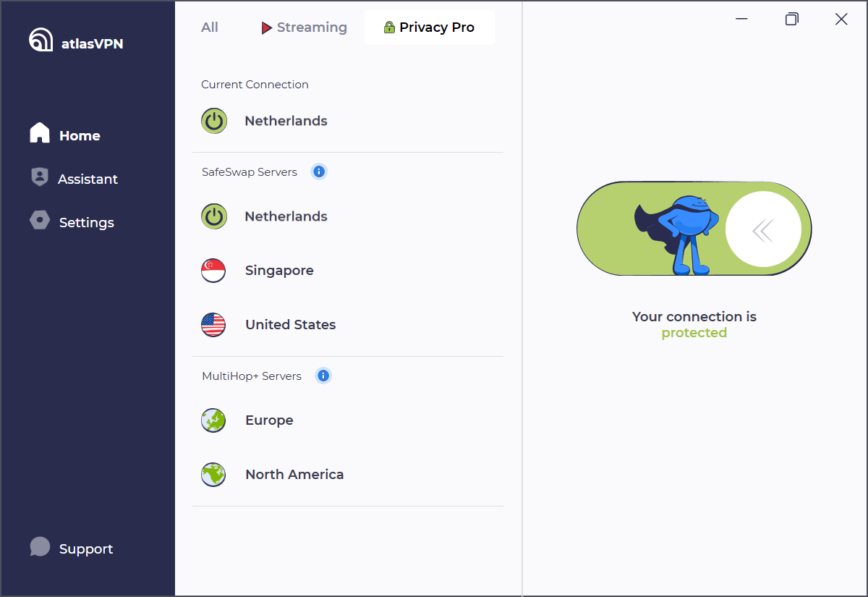The image size is (868, 597).
Task: Minimize the atlasVPN window
Action: (741, 20)
